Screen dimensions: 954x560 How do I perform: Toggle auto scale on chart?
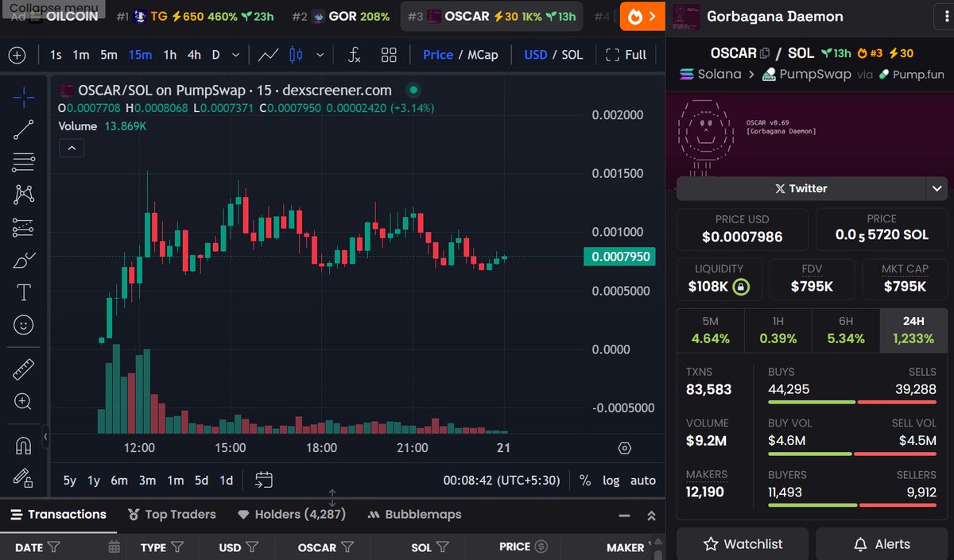tap(643, 480)
